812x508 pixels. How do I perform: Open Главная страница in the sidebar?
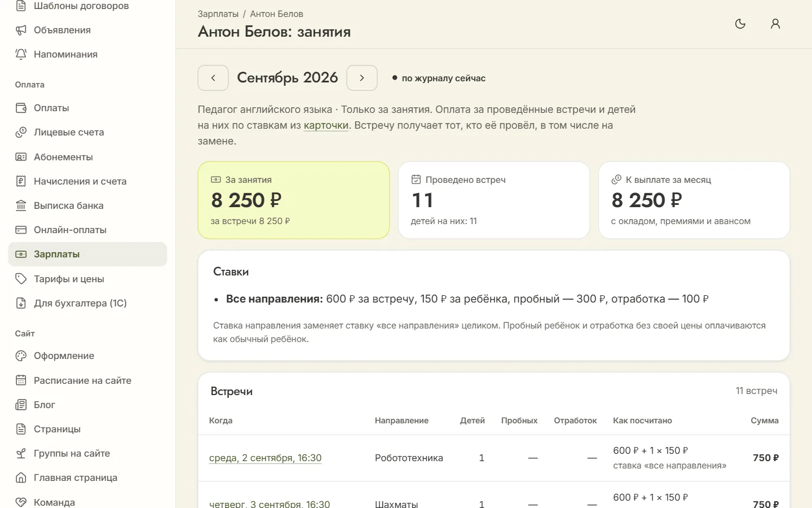[x=87, y=478]
